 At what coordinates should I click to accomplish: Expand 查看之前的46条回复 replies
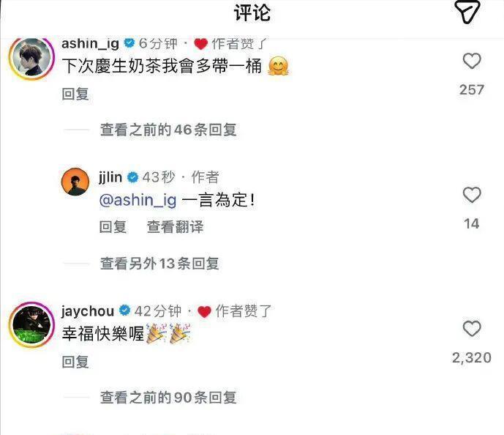[x=168, y=130]
